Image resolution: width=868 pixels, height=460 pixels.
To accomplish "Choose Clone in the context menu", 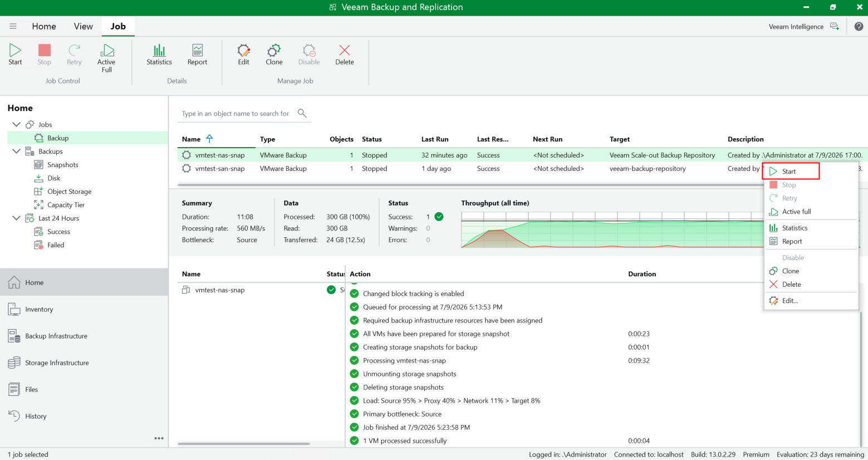I will pos(811,271).
